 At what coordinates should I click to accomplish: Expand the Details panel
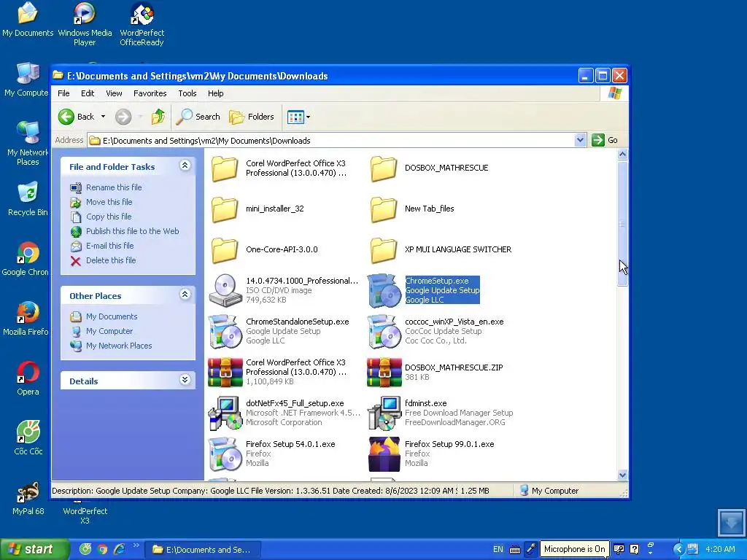pos(185,380)
